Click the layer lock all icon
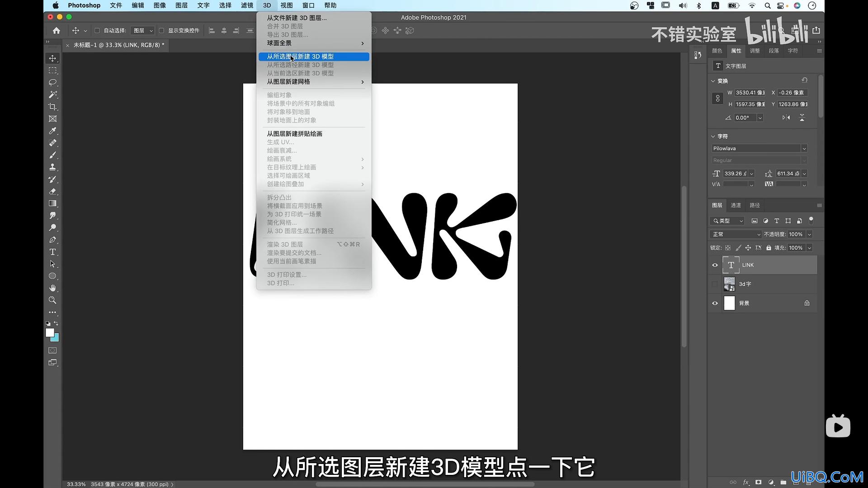 [769, 248]
